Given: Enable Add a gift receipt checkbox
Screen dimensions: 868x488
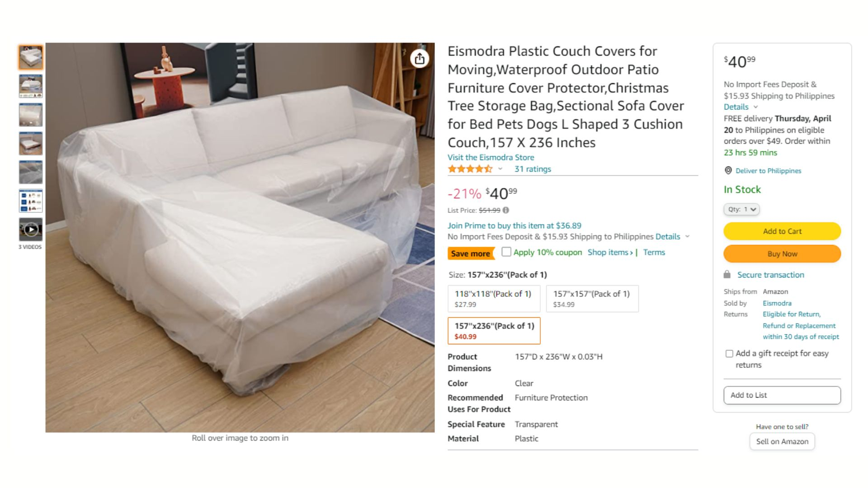Looking at the screenshot, I should 729,354.
